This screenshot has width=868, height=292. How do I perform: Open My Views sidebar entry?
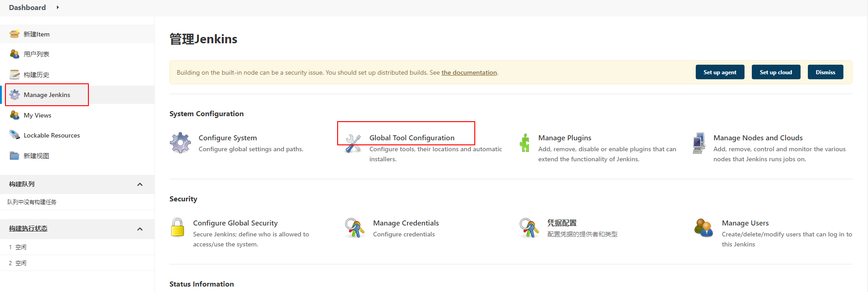[x=37, y=115]
